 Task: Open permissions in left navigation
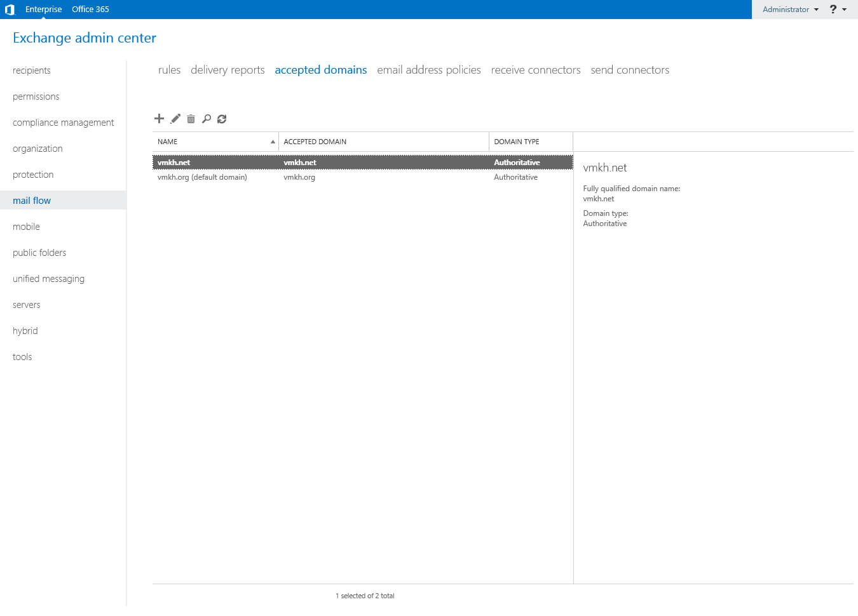pos(36,97)
